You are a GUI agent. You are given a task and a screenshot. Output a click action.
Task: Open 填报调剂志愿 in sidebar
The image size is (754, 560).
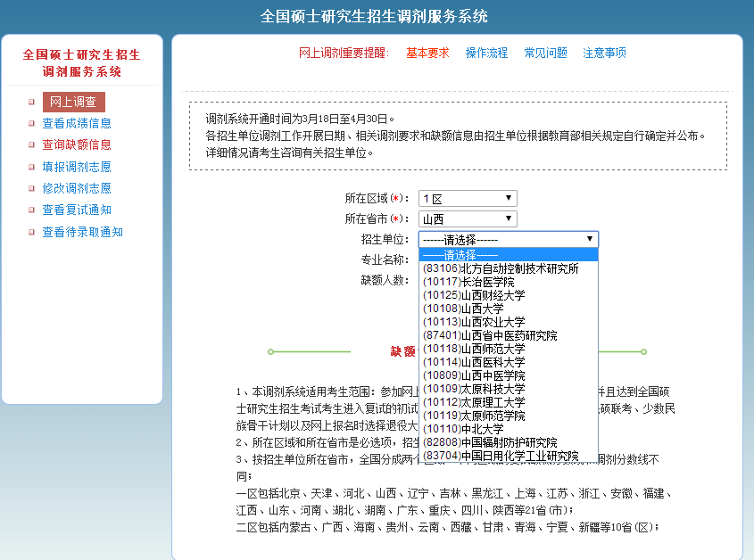pyautogui.click(x=77, y=167)
